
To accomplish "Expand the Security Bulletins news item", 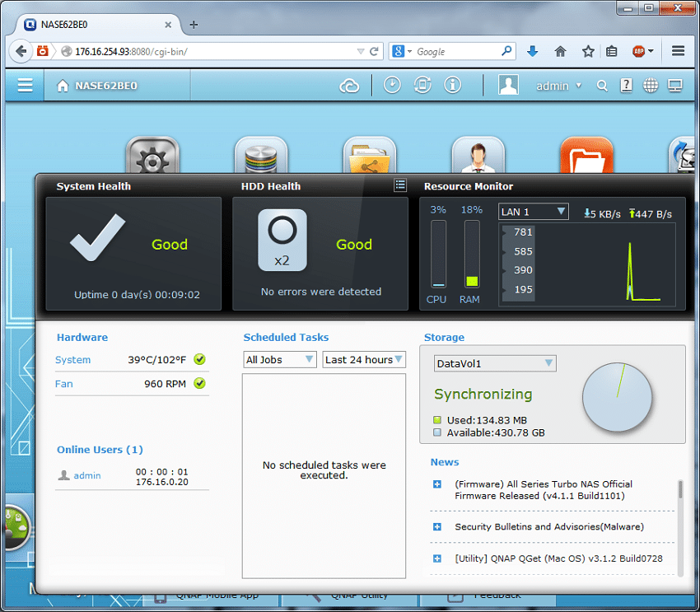I will click(x=437, y=527).
